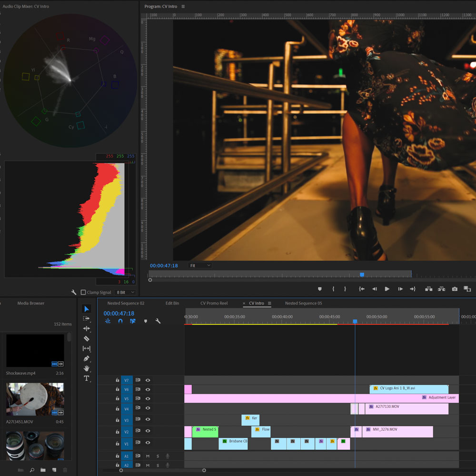Toggle Snap in the timeline

[120, 321]
